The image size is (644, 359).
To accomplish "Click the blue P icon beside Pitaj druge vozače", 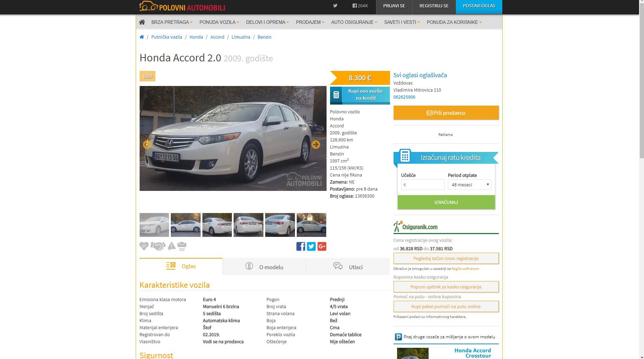I will pyautogui.click(x=398, y=337).
